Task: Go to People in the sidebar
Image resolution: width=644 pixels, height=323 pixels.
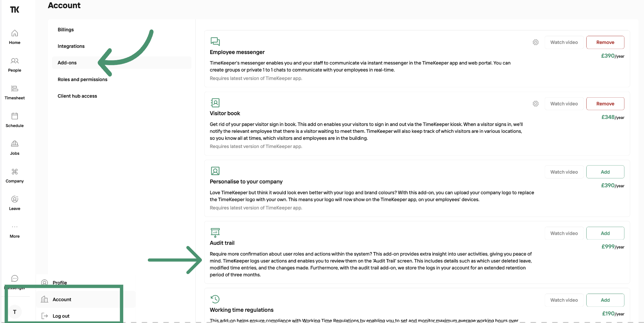Action: (15, 61)
